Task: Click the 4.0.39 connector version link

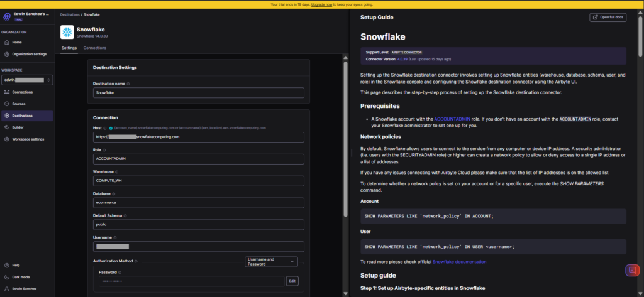Action: click(x=402, y=59)
